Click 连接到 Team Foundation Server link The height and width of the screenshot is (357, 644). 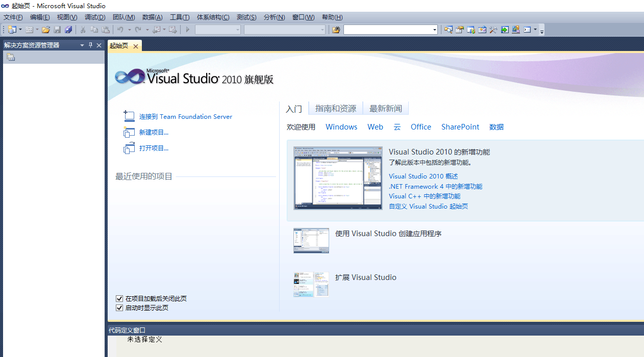click(186, 117)
